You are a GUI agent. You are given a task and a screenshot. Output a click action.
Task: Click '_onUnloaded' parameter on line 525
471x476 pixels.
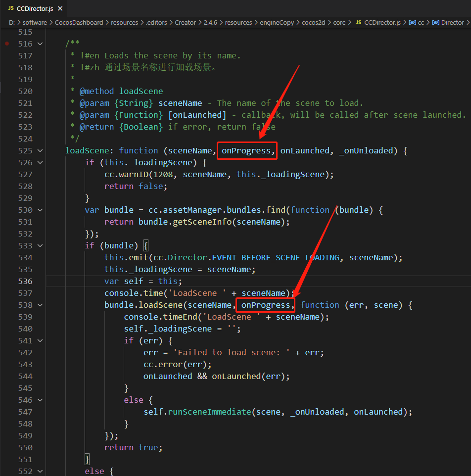pos(366,150)
